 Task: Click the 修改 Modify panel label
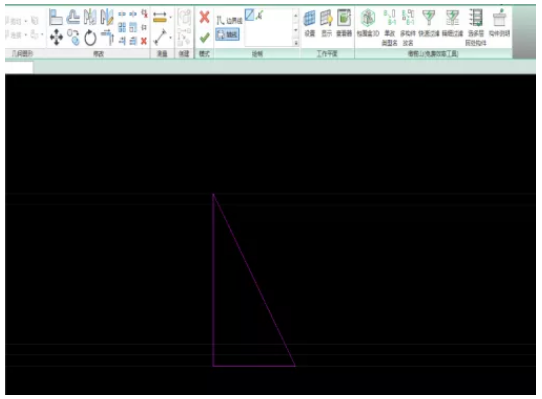(x=99, y=54)
